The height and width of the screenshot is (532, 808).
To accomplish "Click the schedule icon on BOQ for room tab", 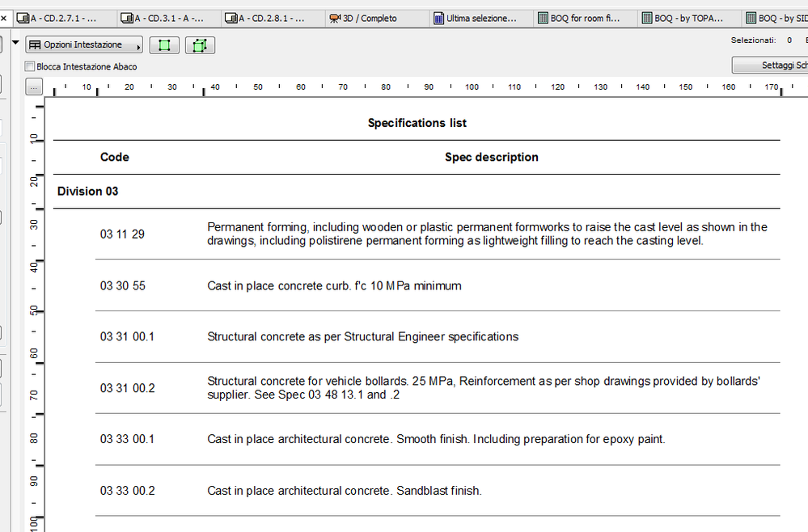I will point(543,19).
